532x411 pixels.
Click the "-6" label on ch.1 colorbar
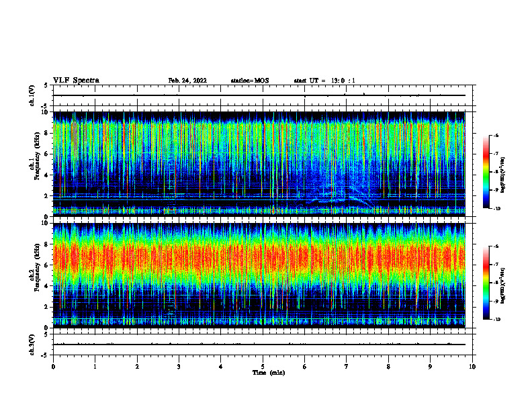pos(496,136)
